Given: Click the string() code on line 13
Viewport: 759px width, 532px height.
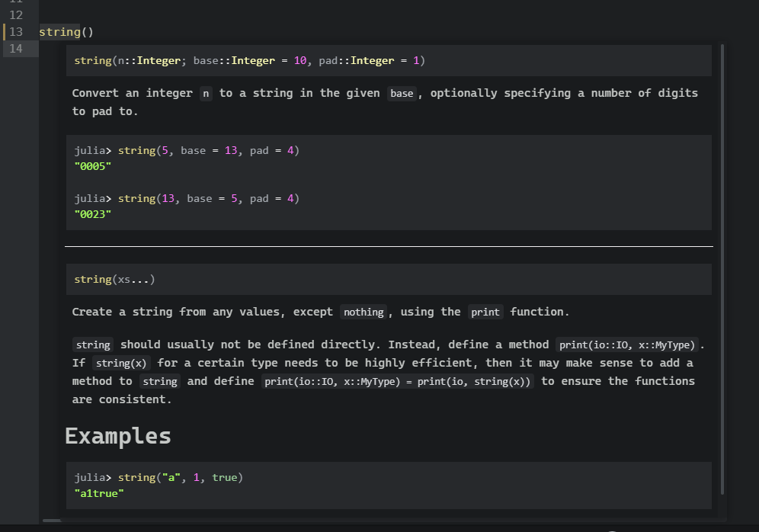Looking at the screenshot, I should pyautogui.click(x=66, y=32).
